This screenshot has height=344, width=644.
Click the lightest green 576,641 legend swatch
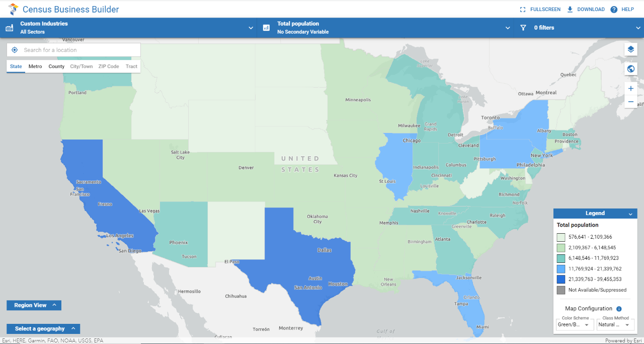click(x=561, y=237)
